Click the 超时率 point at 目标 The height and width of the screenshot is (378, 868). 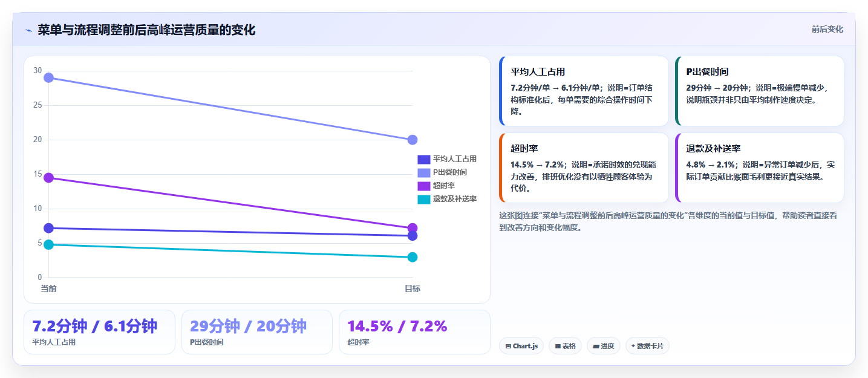[x=413, y=228]
